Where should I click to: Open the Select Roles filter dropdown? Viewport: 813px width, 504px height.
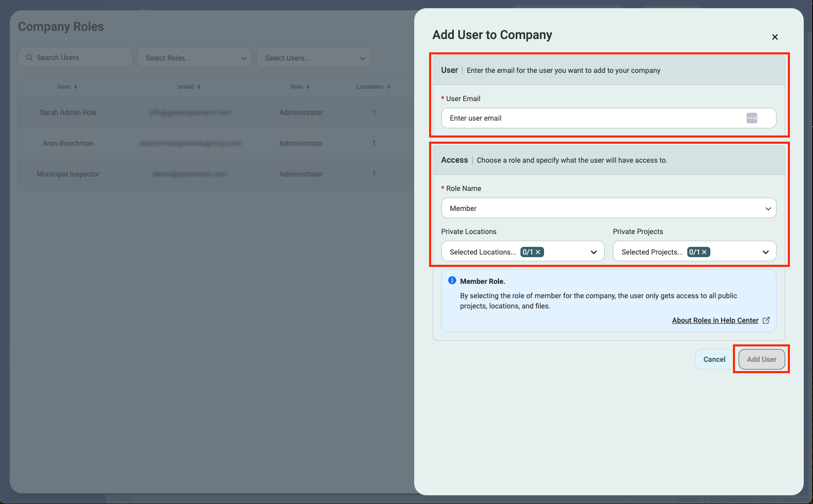[195, 58]
